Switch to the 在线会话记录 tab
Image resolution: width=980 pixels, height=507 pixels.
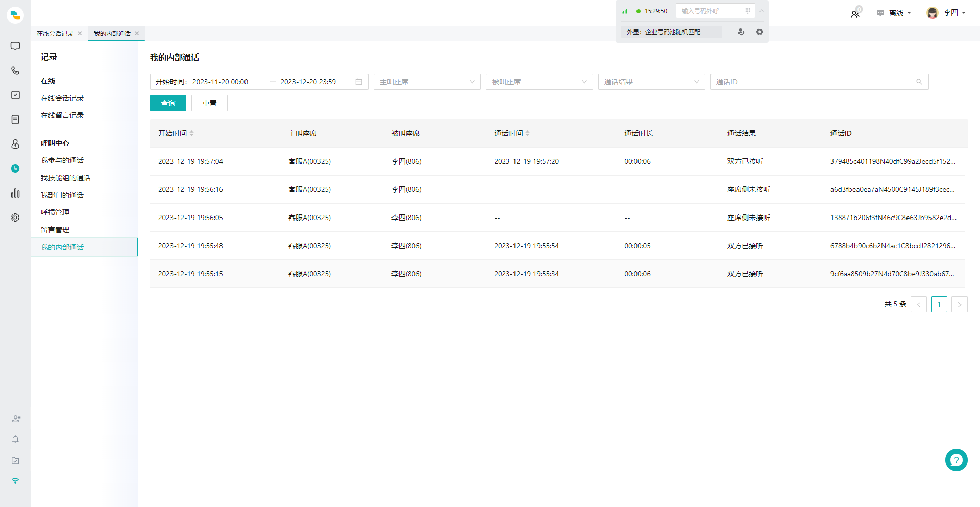tap(55, 33)
